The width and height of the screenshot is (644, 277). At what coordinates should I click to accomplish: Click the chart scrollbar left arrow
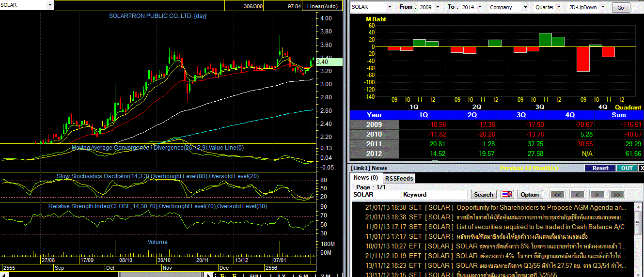3,274
